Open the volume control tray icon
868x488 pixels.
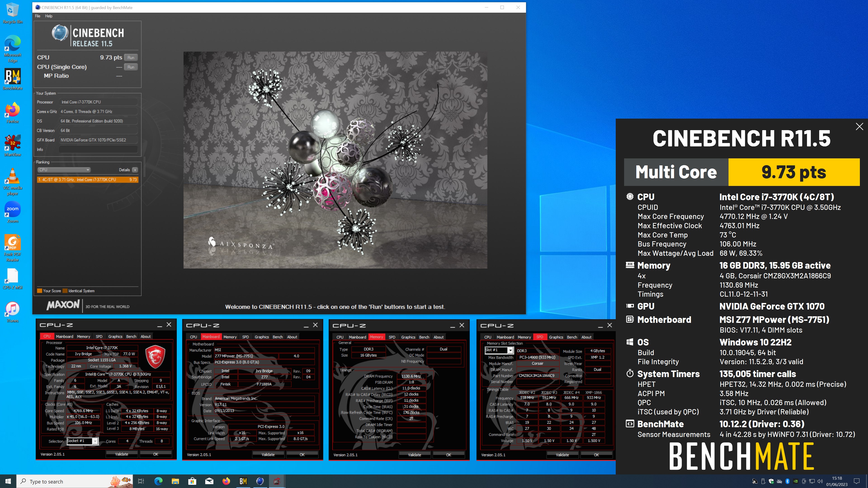click(820, 481)
